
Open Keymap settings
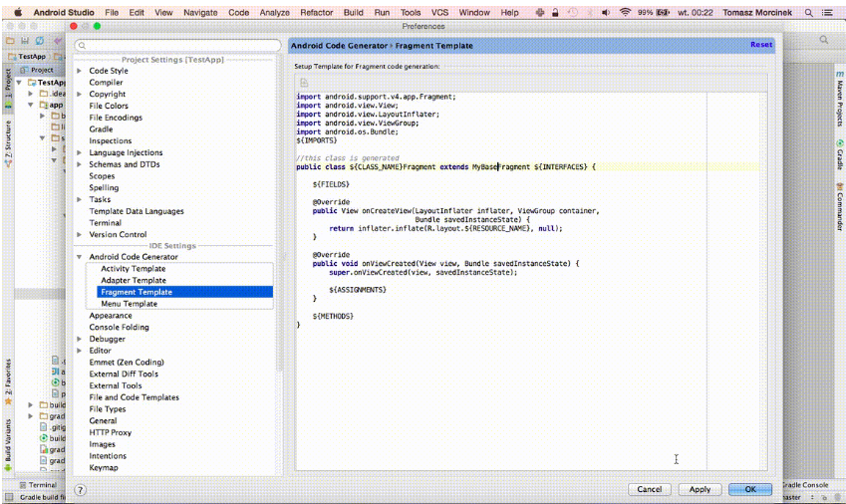coord(103,468)
